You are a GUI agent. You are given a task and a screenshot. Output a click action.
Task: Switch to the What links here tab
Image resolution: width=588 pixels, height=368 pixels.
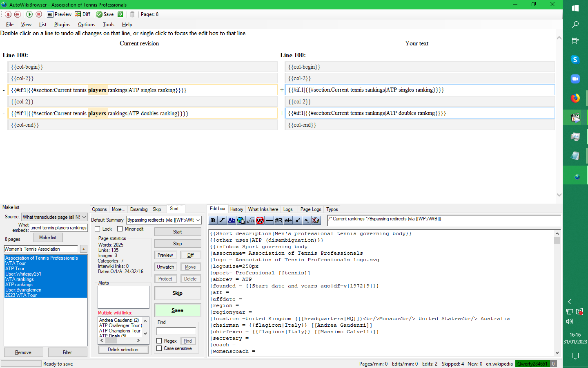[263, 209]
